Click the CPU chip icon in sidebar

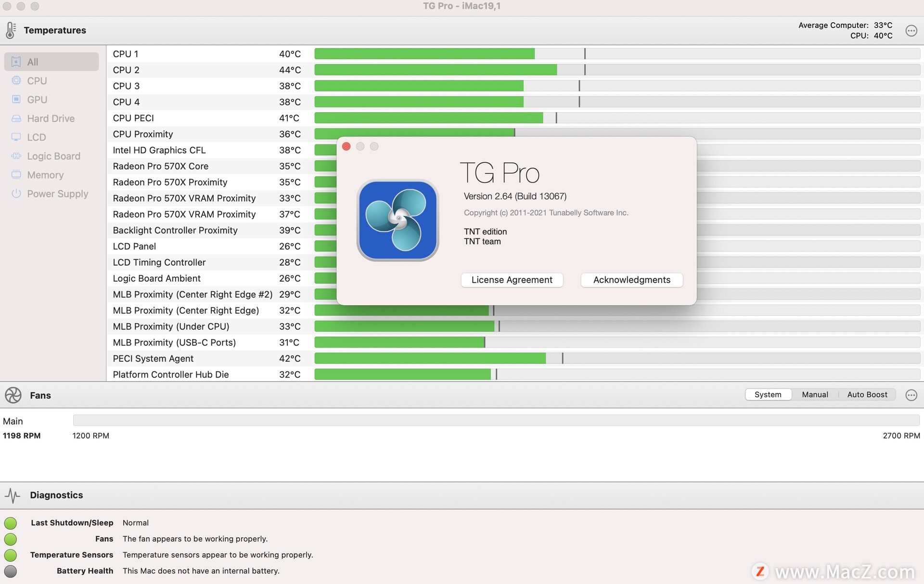16,80
